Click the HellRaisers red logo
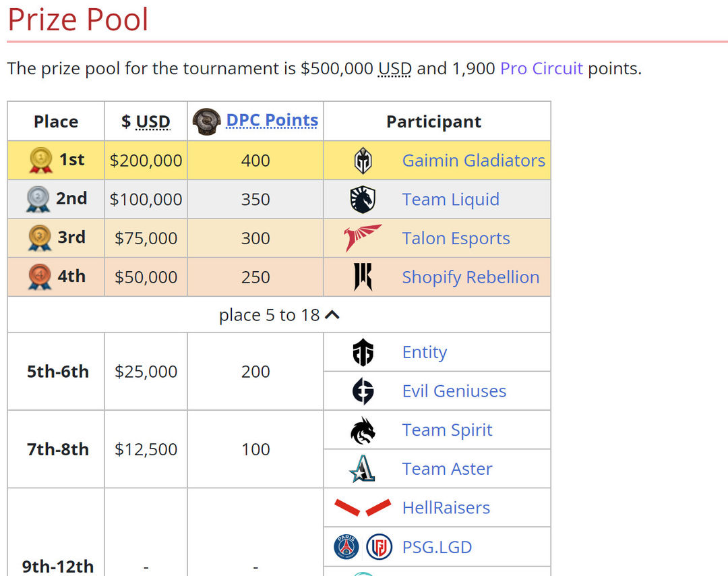Viewport: 728px width, 576px height. [x=363, y=508]
